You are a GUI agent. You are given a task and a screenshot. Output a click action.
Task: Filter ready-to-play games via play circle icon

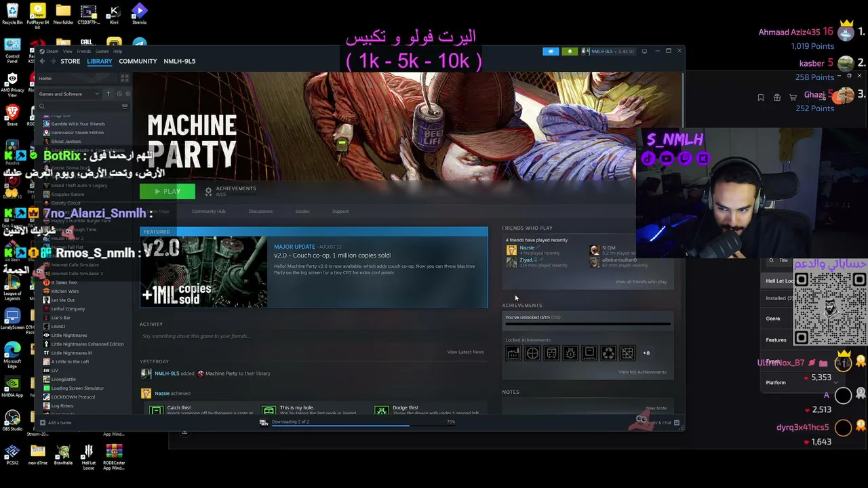128,94
